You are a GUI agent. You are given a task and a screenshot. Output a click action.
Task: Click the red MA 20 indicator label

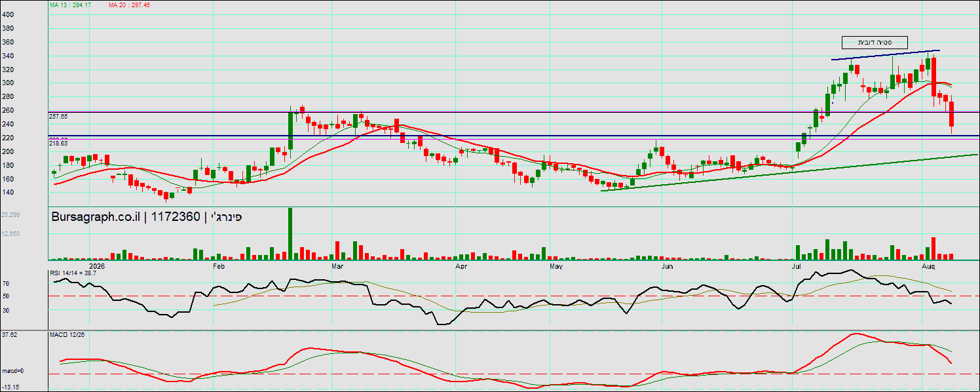pos(130,5)
